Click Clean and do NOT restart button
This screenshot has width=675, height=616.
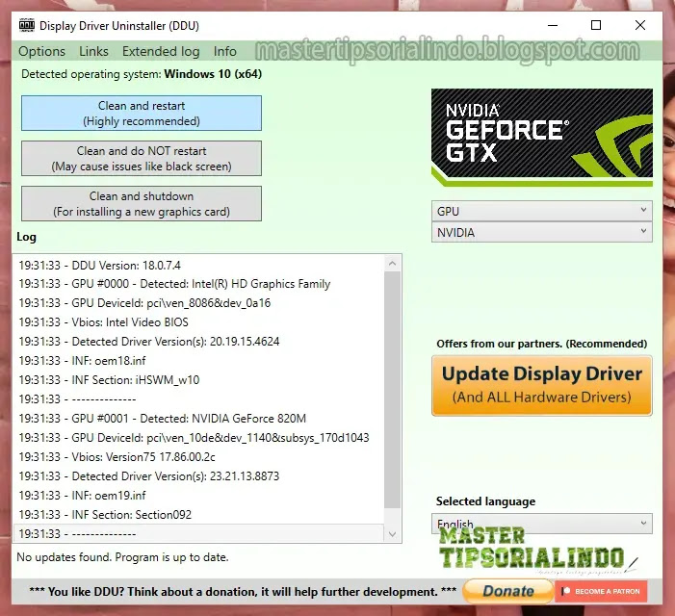pyautogui.click(x=142, y=158)
